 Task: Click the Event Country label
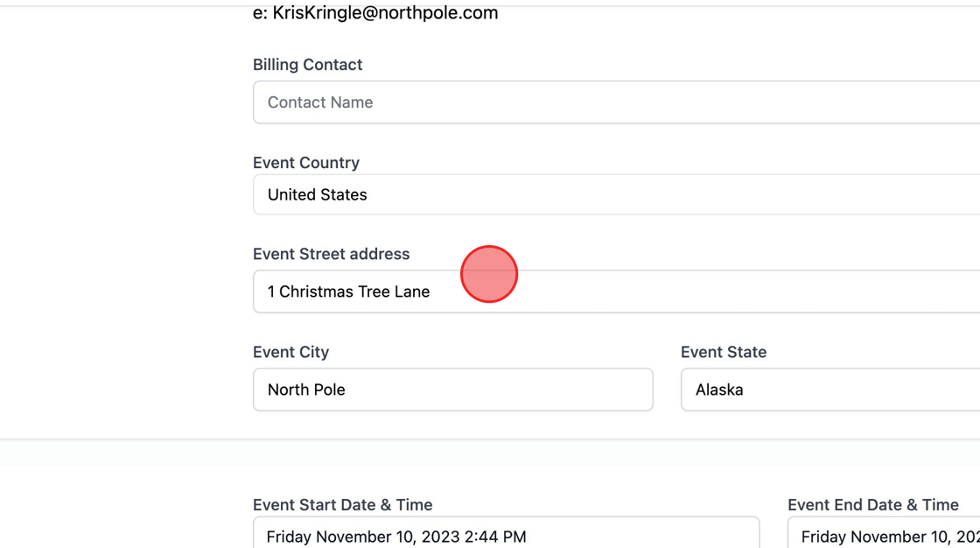[x=306, y=163]
